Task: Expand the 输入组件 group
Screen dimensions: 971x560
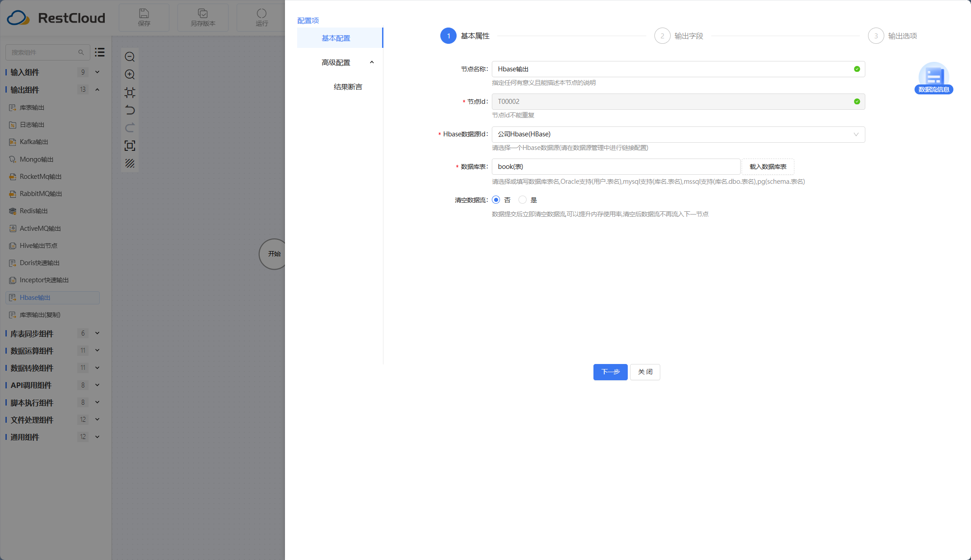Action: point(97,72)
